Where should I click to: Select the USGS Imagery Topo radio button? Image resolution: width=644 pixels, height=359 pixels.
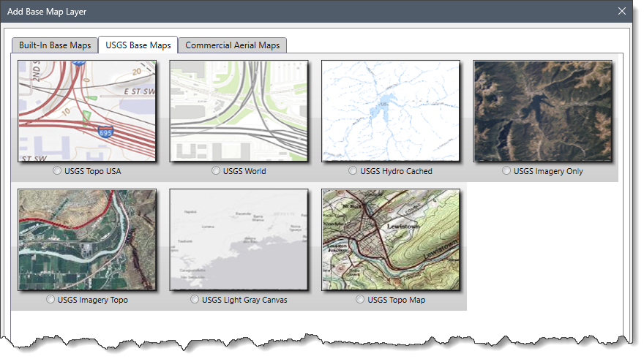[50, 299]
